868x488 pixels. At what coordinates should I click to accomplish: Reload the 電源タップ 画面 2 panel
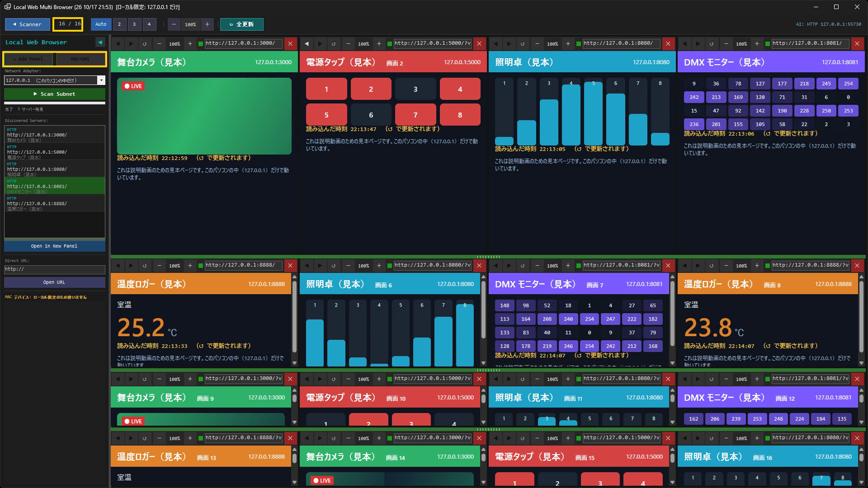tap(334, 44)
